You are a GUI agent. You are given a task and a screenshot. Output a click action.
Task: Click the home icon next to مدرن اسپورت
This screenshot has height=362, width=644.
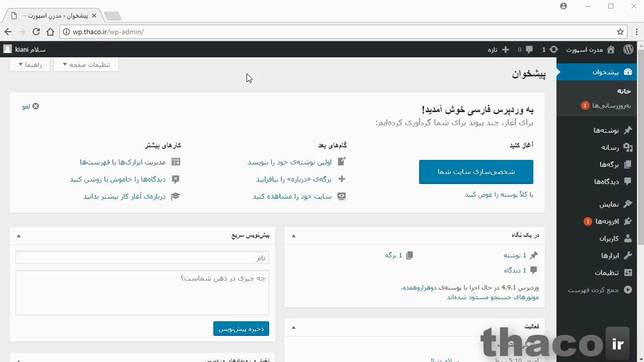tap(611, 49)
